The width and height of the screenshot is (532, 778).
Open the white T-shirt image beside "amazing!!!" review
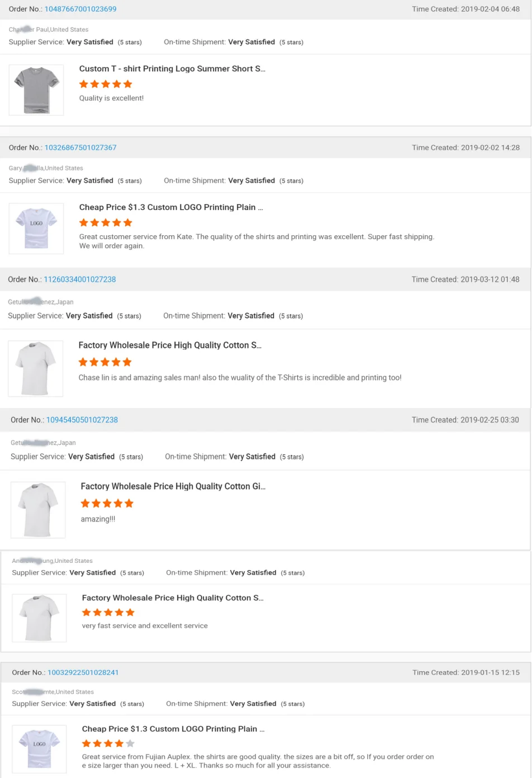pyautogui.click(x=38, y=510)
